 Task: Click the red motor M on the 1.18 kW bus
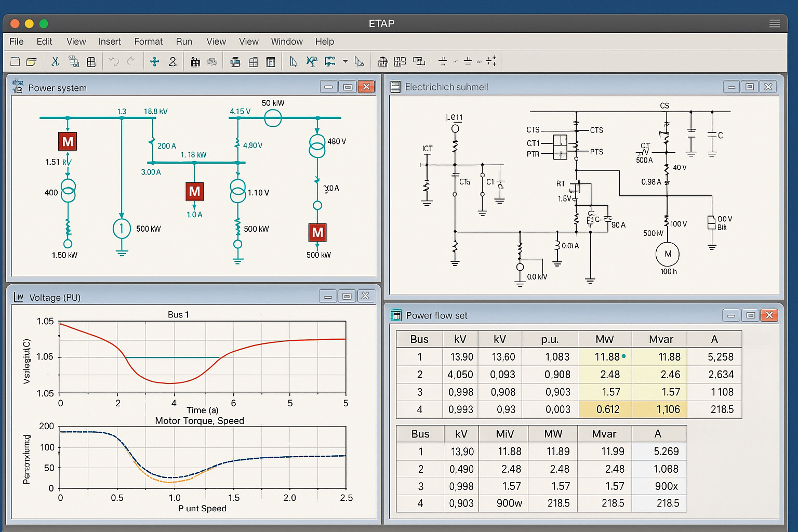194,192
